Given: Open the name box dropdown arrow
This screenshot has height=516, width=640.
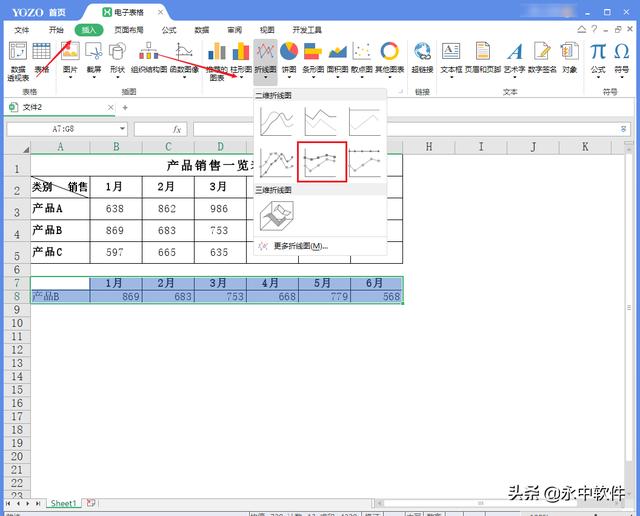Looking at the screenshot, I should (x=122, y=129).
